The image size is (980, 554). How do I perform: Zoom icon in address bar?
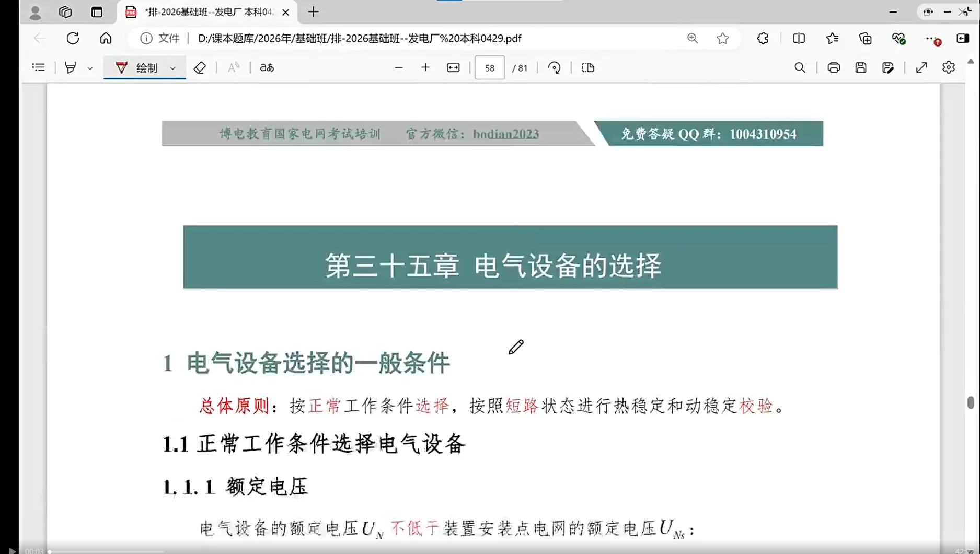tap(693, 38)
